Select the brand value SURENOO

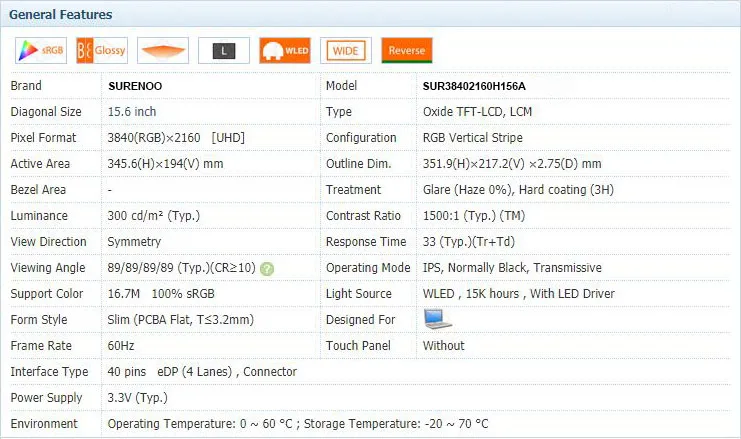pyautogui.click(x=135, y=86)
